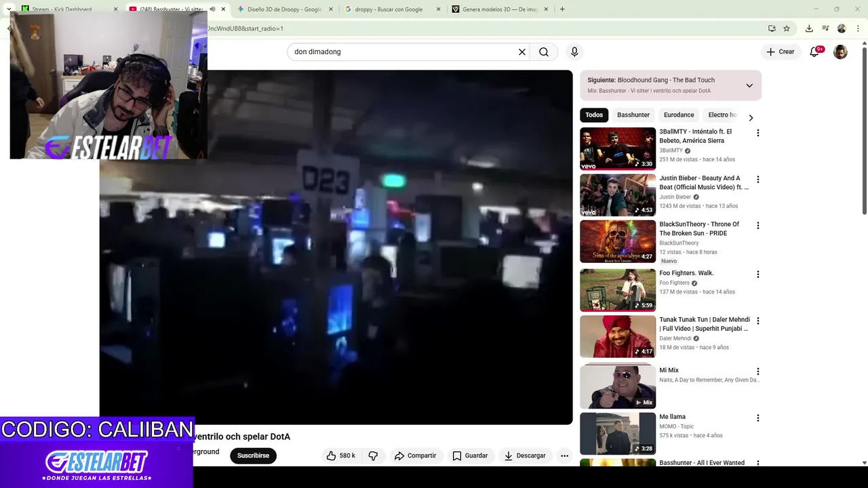Open the Mi Mix playlist thumbnail
Screen dimensions: 868x488
(x=618, y=386)
